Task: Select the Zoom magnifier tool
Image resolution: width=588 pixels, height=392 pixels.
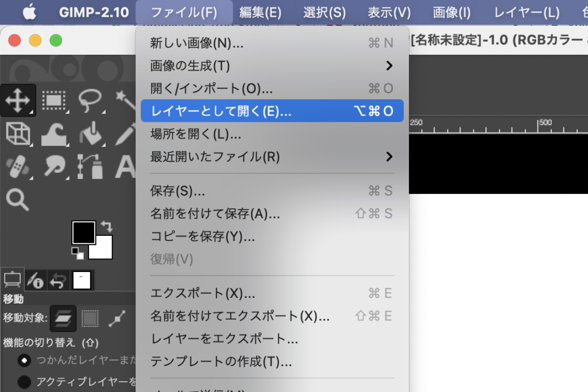Action: click(18, 200)
